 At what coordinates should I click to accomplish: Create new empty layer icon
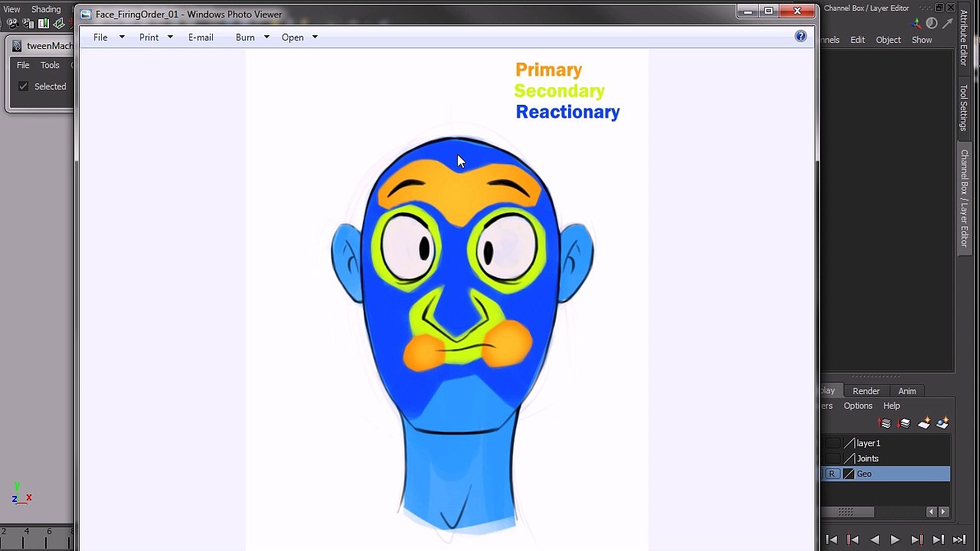924,423
